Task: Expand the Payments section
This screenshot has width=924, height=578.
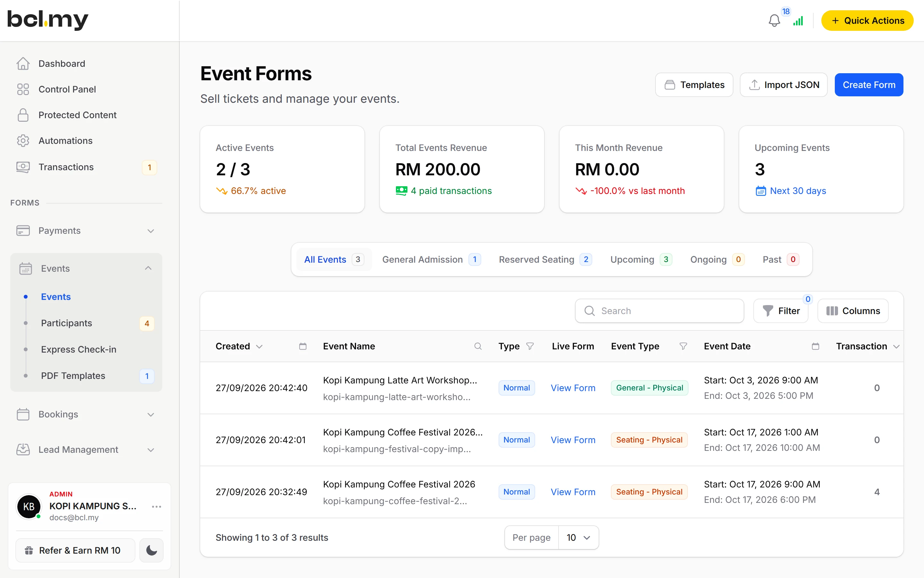Action: [x=151, y=231]
